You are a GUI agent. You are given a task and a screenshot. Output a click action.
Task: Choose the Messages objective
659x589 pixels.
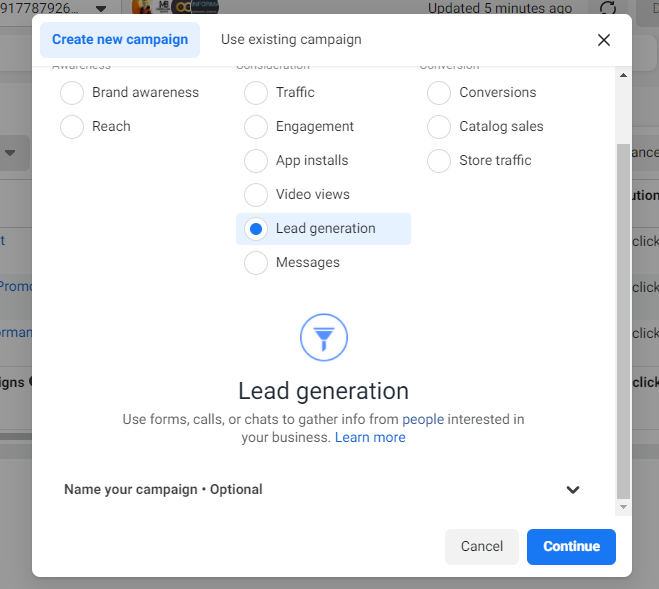click(256, 263)
